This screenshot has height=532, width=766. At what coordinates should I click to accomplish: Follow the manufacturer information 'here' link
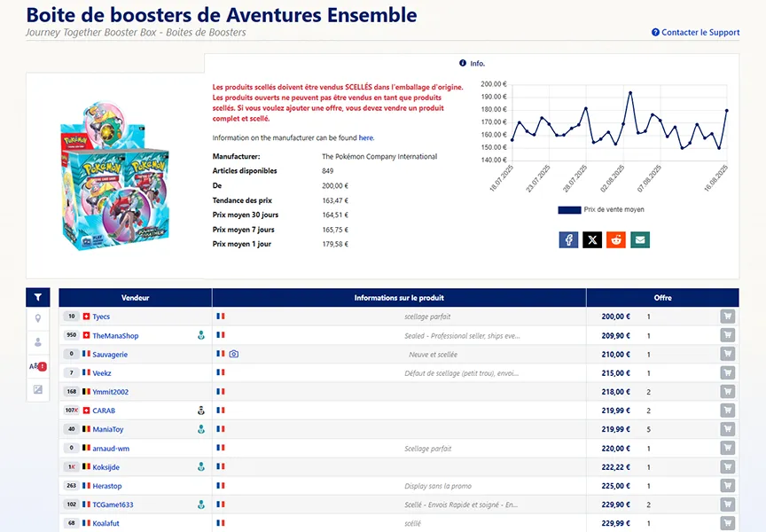click(x=366, y=138)
